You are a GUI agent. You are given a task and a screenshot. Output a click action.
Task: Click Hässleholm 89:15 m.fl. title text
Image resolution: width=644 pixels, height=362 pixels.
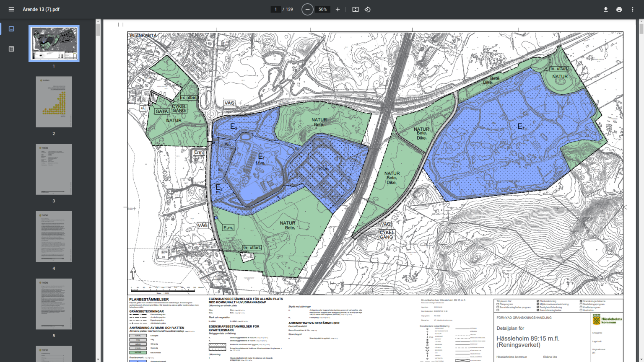[528, 339]
